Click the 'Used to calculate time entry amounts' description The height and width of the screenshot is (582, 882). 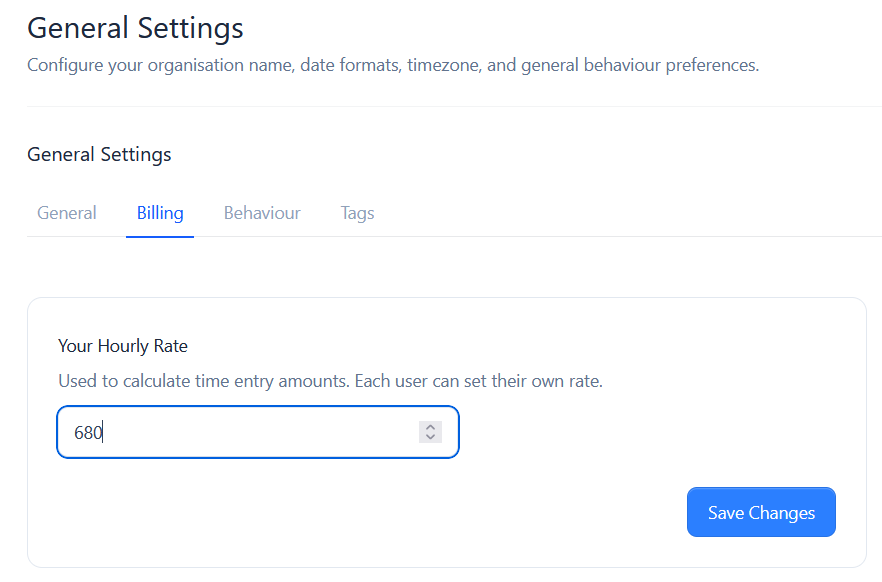point(330,381)
